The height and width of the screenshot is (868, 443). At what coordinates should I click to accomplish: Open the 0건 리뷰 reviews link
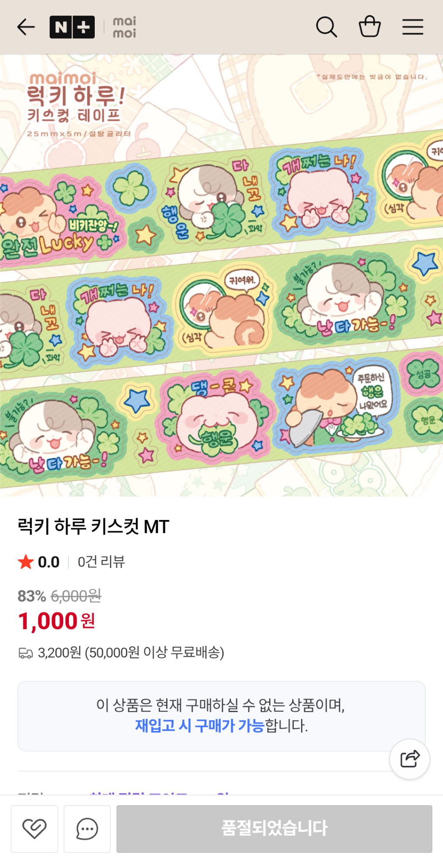coord(101,562)
